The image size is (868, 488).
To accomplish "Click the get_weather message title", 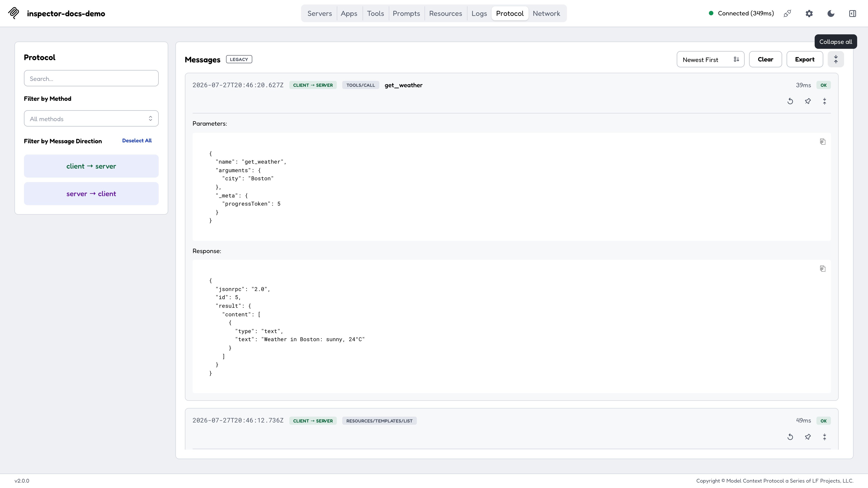I will 403,85.
